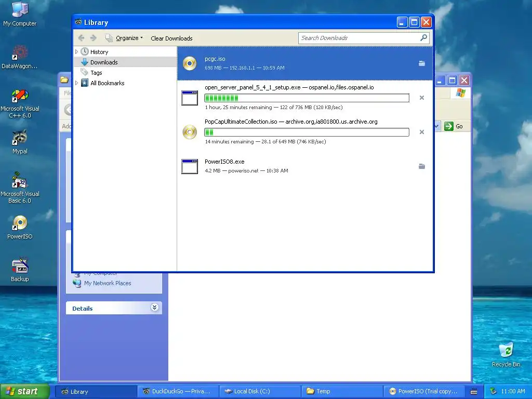The height and width of the screenshot is (399, 532).
Task: Open the Recycle Bin
Action: (506, 354)
